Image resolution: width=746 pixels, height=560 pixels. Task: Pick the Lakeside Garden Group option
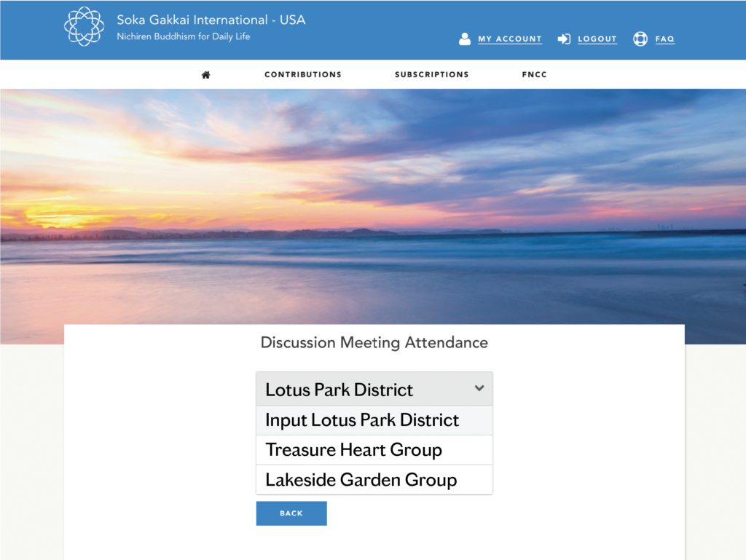click(x=361, y=480)
